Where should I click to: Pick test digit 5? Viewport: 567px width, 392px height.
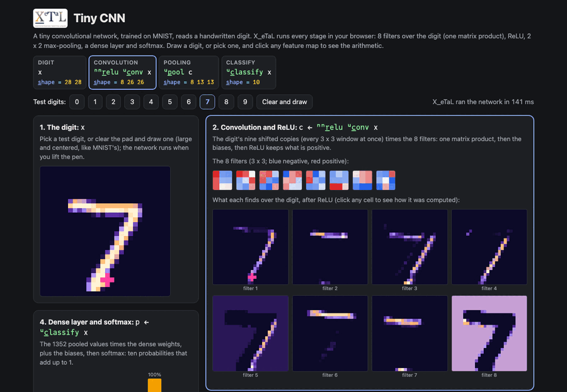pos(169,102)
